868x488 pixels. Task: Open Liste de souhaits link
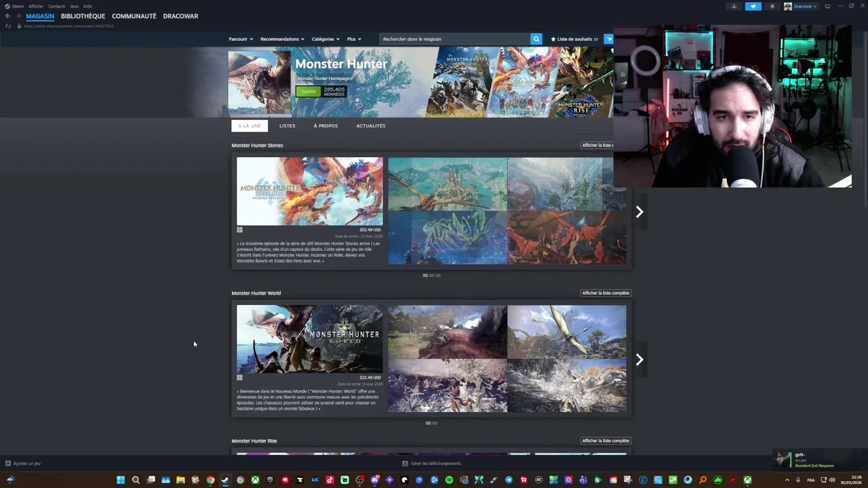click(574, 39)
